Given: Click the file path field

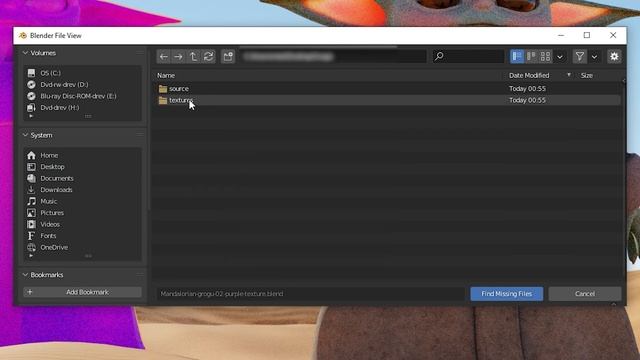Looking at the screenshot, I should 333,56.
